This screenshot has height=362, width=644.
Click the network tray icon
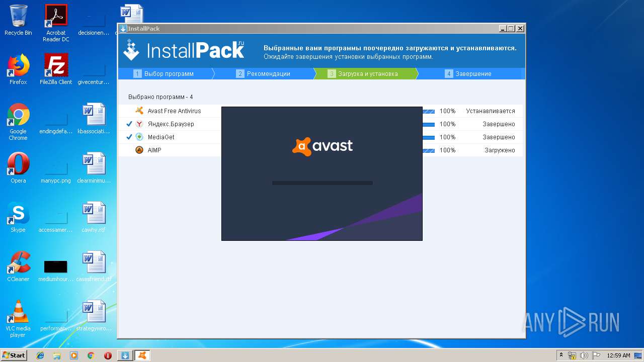572,355
